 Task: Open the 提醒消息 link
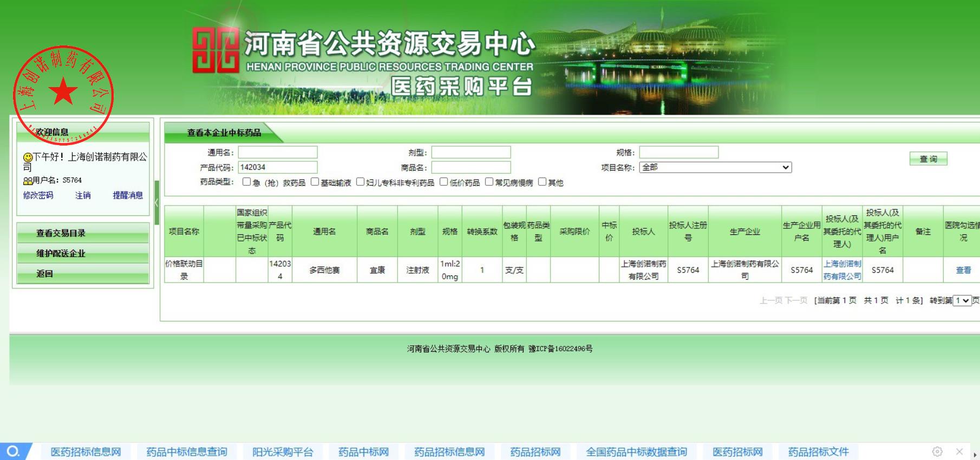[x=128, y=195]
